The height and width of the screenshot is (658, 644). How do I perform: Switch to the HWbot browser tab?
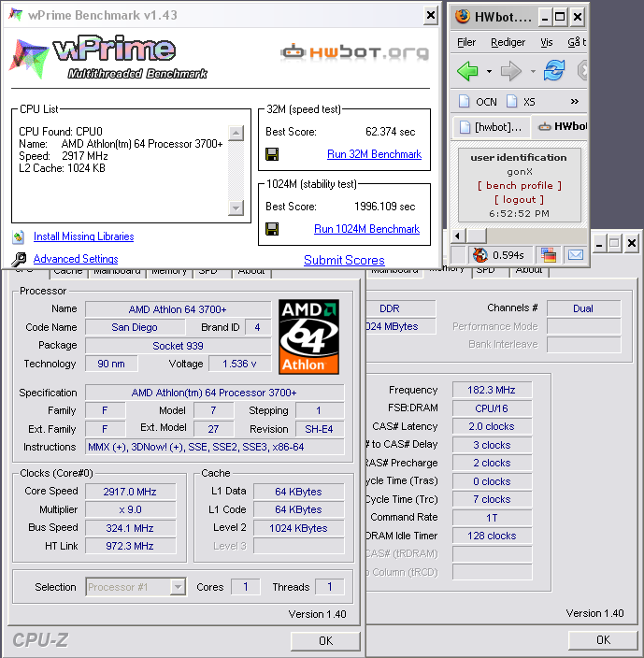pyautogui.click(x=562, y=127)
